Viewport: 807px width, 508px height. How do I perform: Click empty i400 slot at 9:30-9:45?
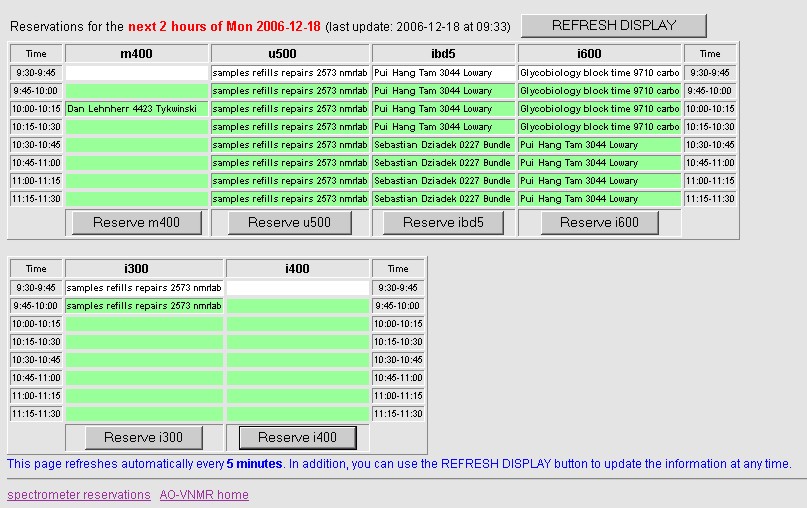[x=297, y=288]
